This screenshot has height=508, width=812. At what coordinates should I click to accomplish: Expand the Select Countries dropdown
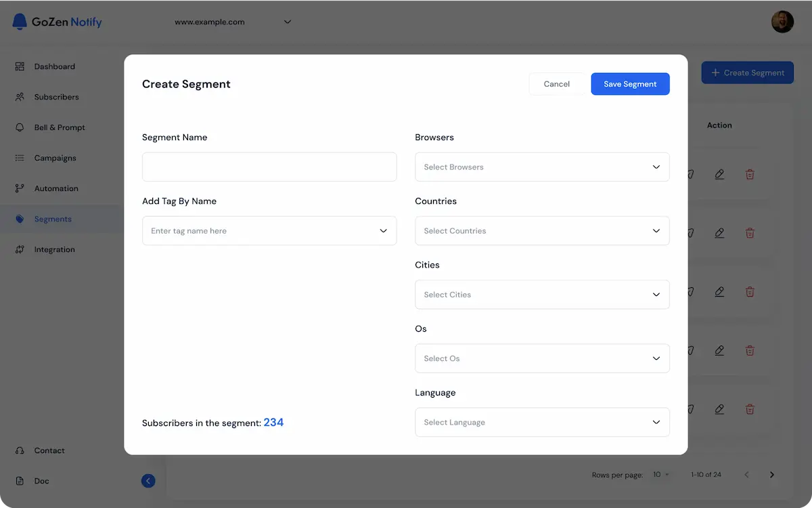(541, 230)
